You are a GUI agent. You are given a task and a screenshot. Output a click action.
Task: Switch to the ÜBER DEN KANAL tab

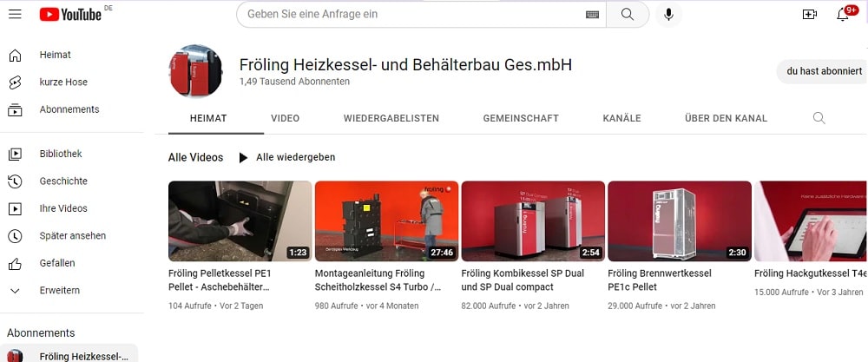pos(726,118)
